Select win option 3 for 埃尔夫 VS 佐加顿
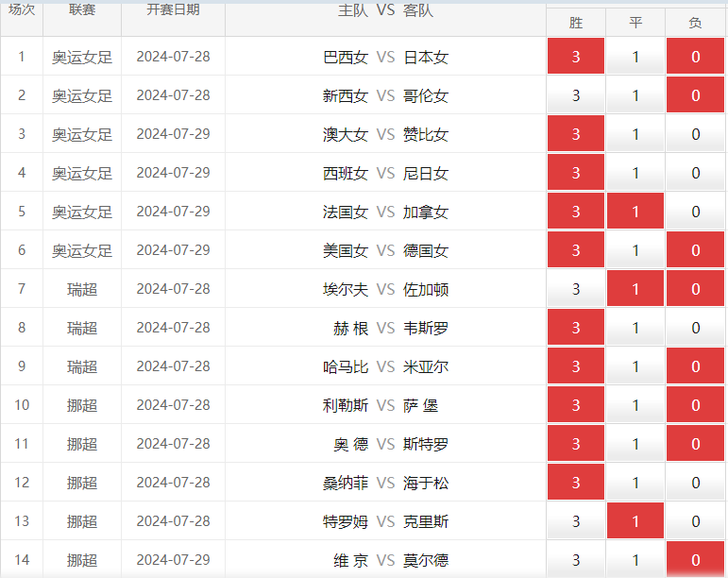The width and height of the screenshot is (728, 578). 576,289
